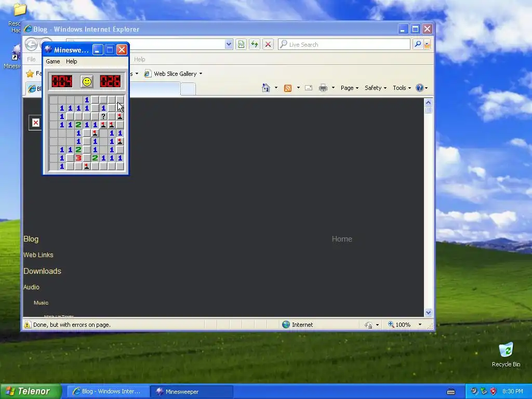This screenshot has width=532, height=399.
Task: Click the status bar Protected Mode security icon
Action: (368, 325)
